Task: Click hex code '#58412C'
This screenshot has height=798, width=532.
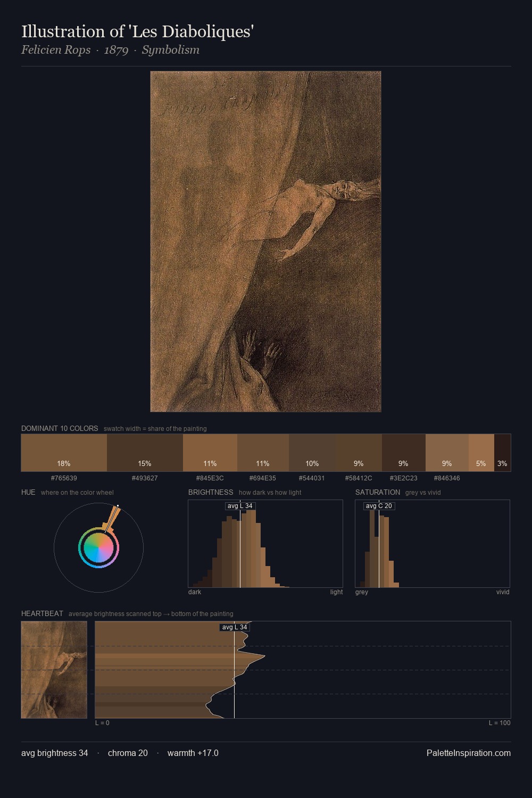Action: tap(359, 478)
